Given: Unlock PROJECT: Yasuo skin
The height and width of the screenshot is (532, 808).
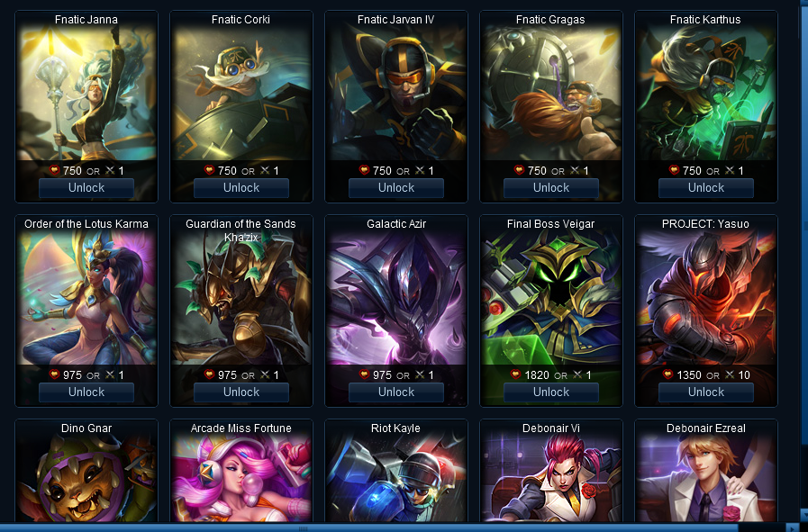Looking at the screenshot, I should tap(706, 392).
